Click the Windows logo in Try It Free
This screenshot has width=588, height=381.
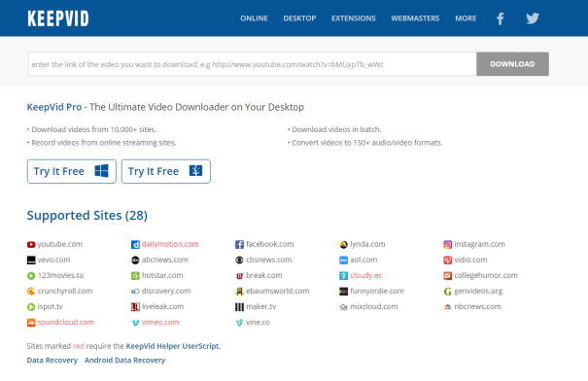(x=101, y=171)
